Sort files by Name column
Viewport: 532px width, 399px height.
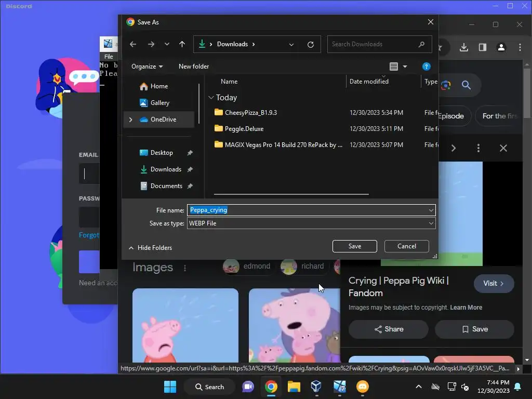[229, 82]
